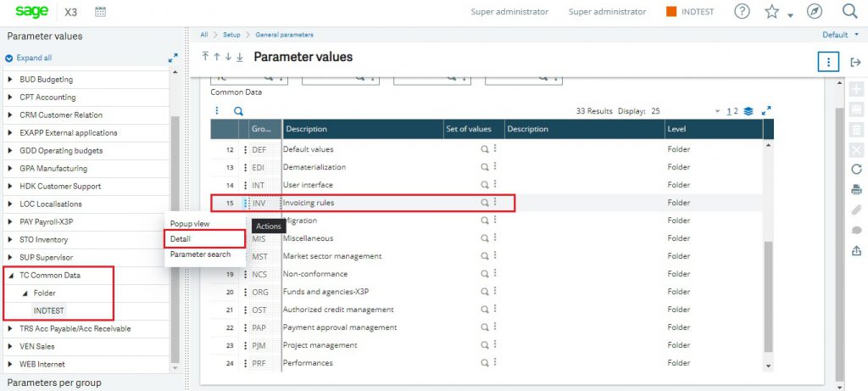Click set of values lookup for Performances row
This screenshot has width=868, height=391.
coord(484,363)
